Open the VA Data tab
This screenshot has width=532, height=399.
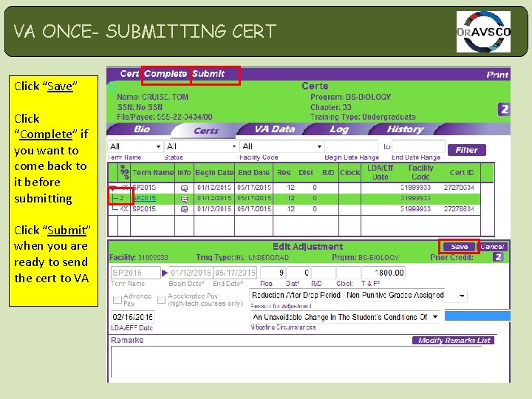click(274, 129)
